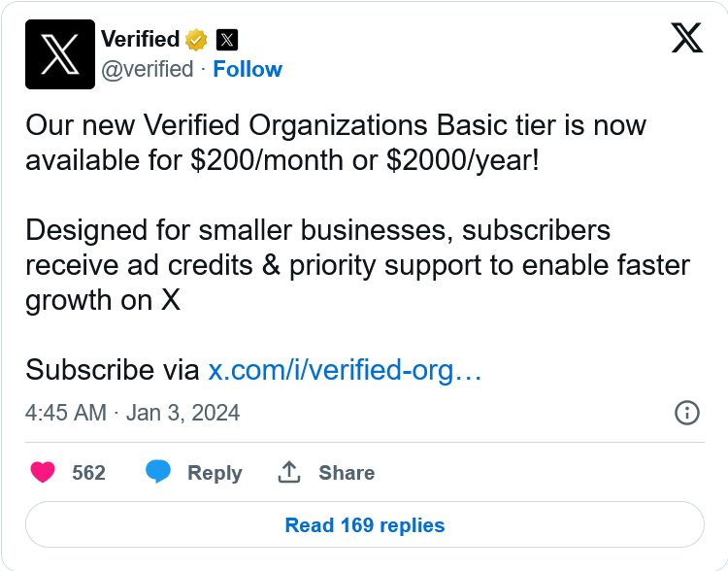The height and width of the screenshot is (571, 728).
Task: Open the x.com/i/verified-org… link
Action: coord(346,370)
